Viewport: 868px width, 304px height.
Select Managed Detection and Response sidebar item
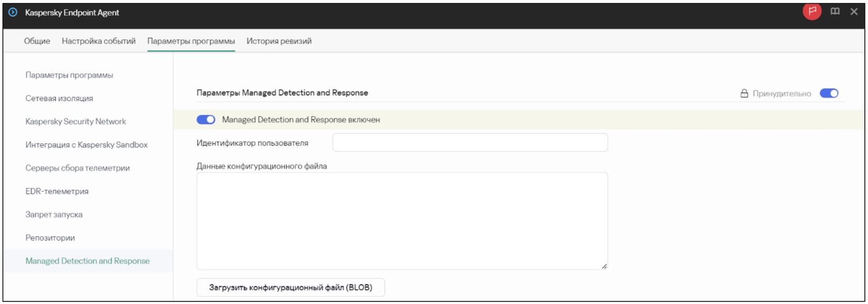[x=88, y=261]
